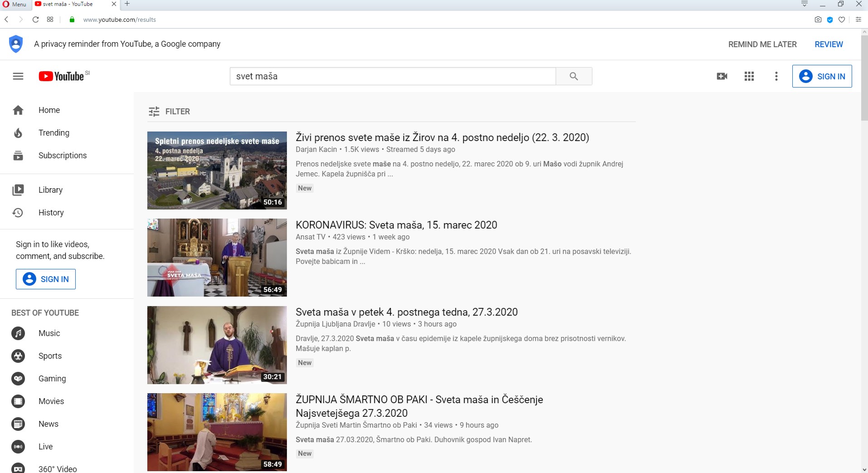Open Subscriptions from the sidebar
The image size is (868, 473).
(62, 156)
